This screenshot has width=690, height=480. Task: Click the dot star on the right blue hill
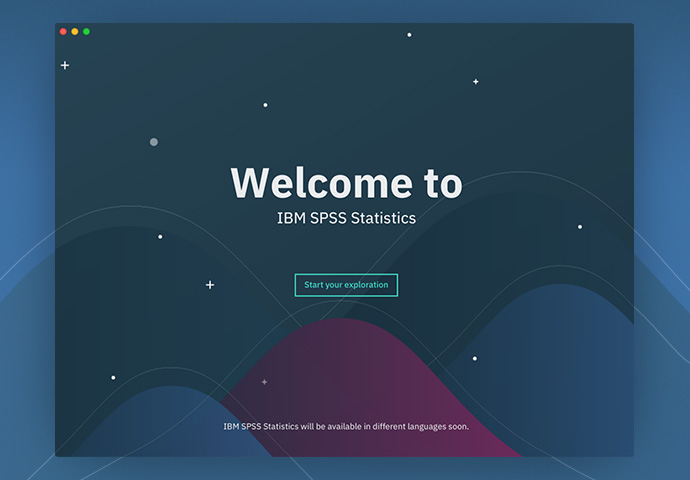coord(474,358)
